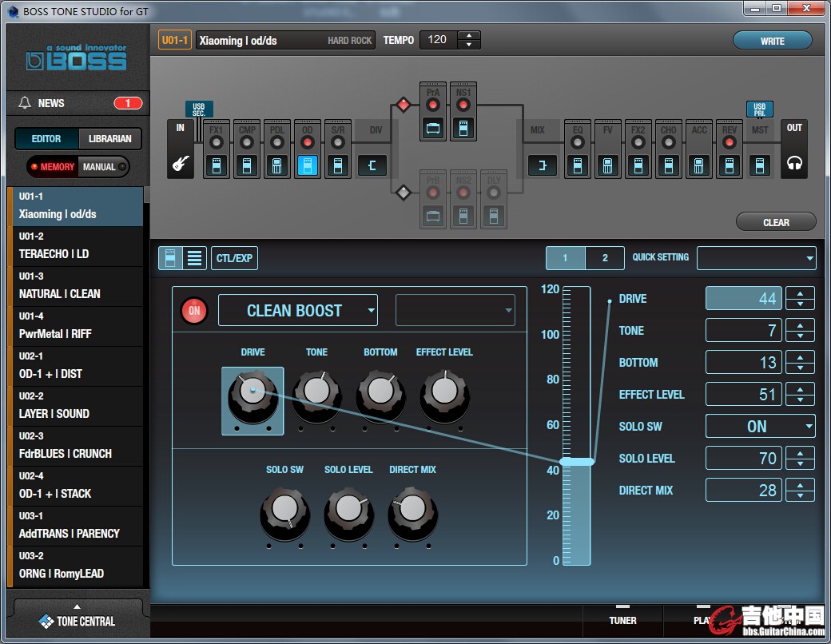This screenshot has height=644, width=831.
Task: Click the USB SEC. badge
Action: click(199, 109)
